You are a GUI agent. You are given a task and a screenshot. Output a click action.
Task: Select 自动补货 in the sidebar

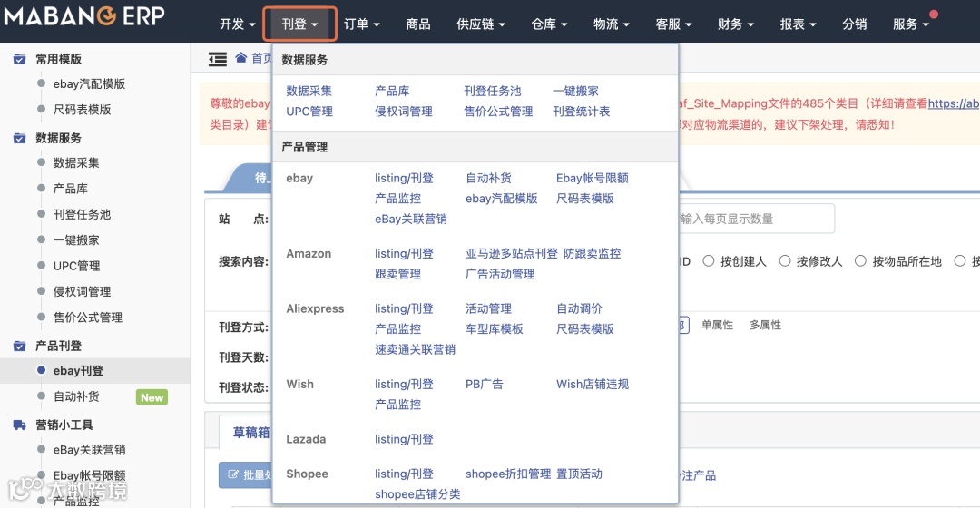pyautogui.click(x=76, y=396)
